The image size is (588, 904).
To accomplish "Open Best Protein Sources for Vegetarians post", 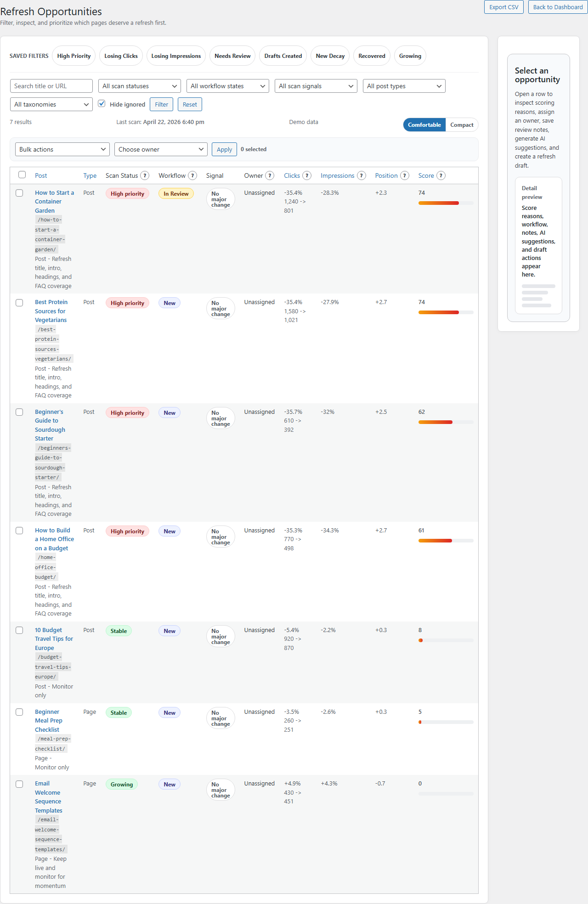I will tap(51, 311).
